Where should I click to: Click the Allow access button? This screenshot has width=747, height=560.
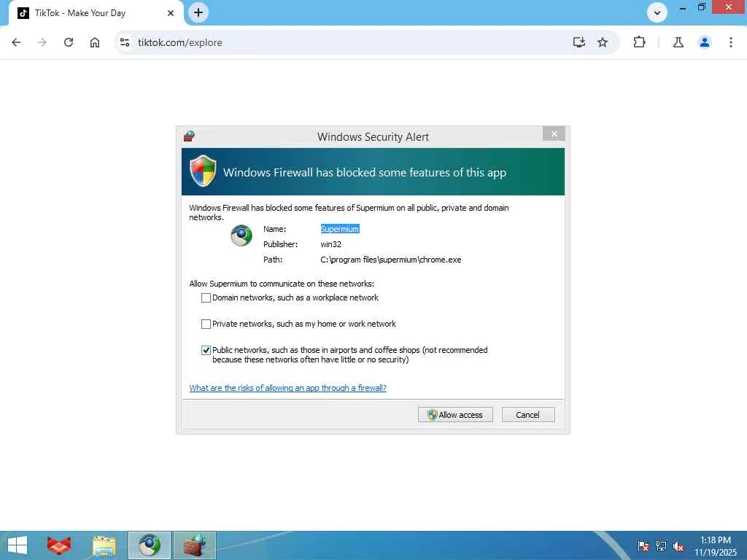[455, 415]
